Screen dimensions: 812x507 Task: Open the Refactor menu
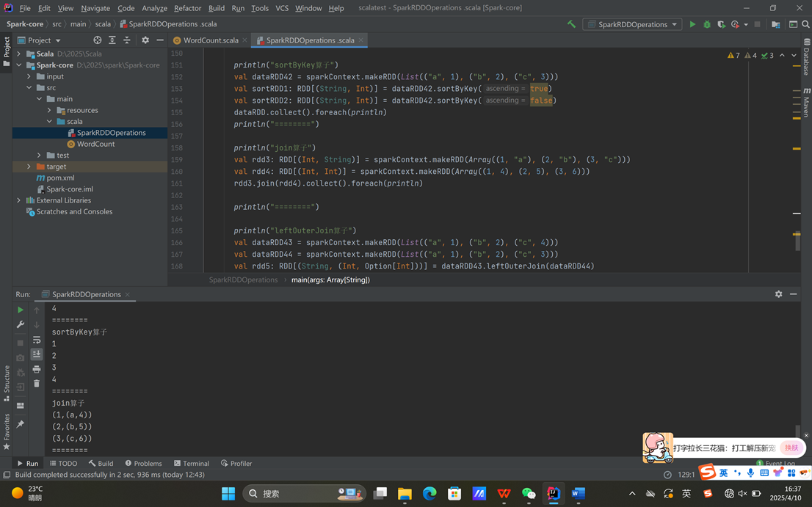pos(187,8)
